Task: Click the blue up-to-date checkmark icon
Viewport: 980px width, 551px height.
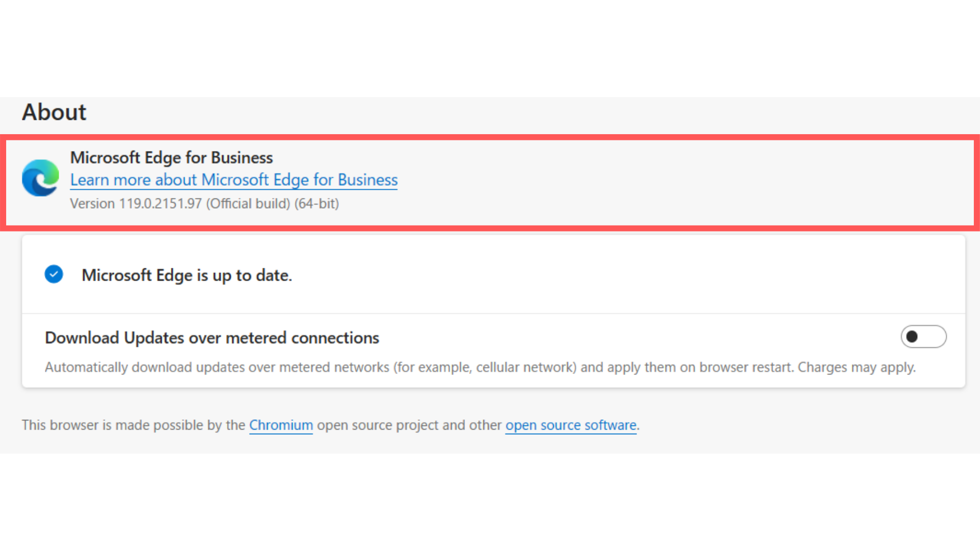Action: 54,274
